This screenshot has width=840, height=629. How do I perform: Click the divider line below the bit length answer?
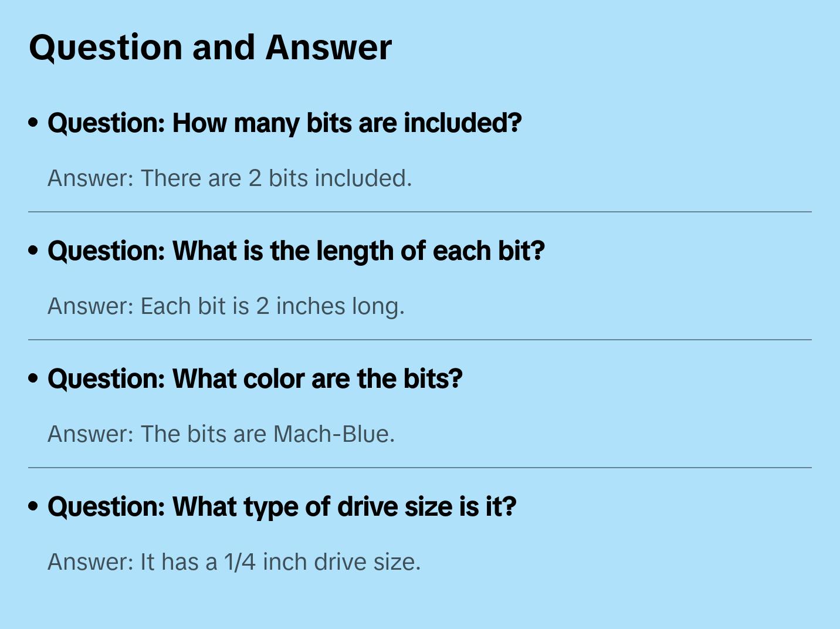420,340
